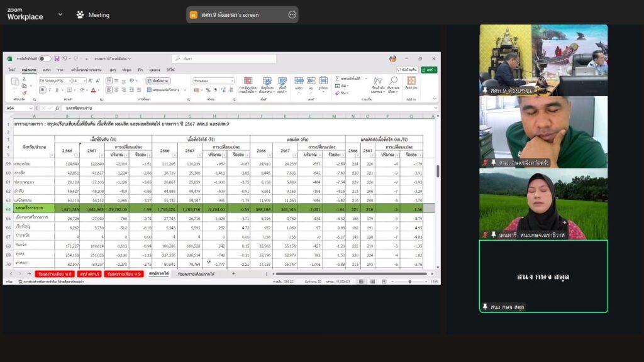This screenshot has height=362, width=644.
Task: Switch to the สรุป สศท.9 sheet tab
Action: point(90,274)
